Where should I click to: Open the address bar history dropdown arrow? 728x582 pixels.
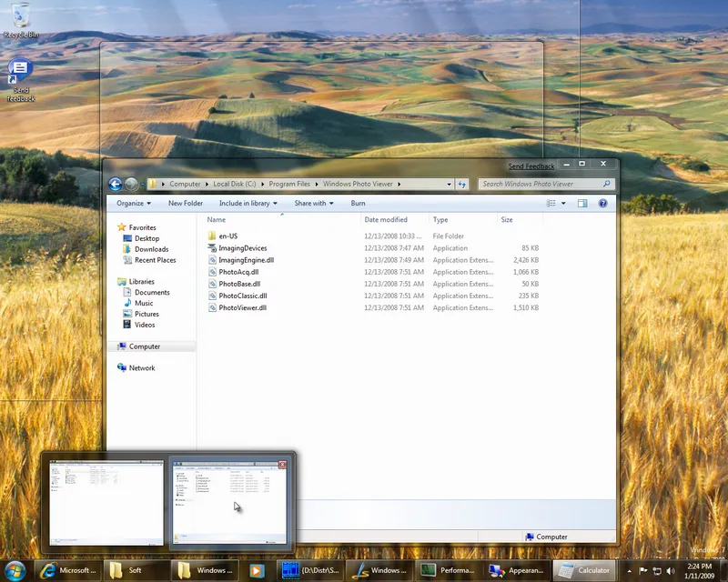coord(449,185)
